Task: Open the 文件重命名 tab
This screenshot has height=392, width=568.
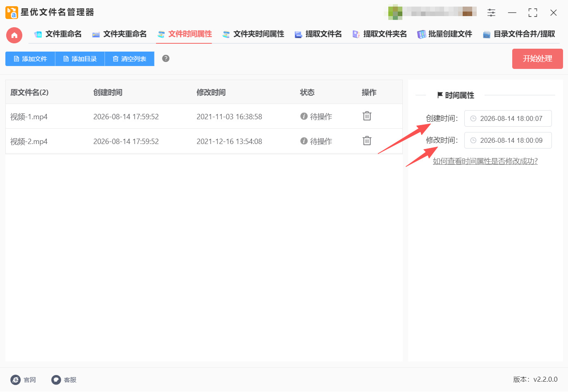Action: [x=58, y=34]
